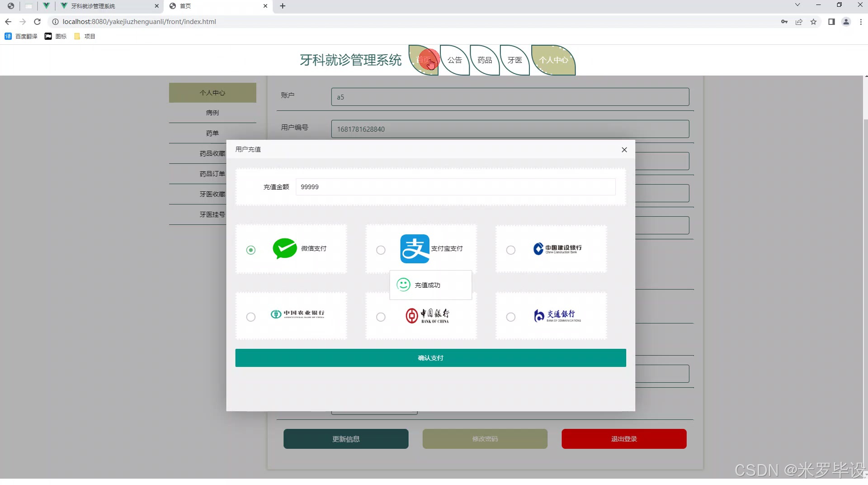Click the 退出登录 button
Image resolution: width=868 pixels, height=485 pixels.
624,439
